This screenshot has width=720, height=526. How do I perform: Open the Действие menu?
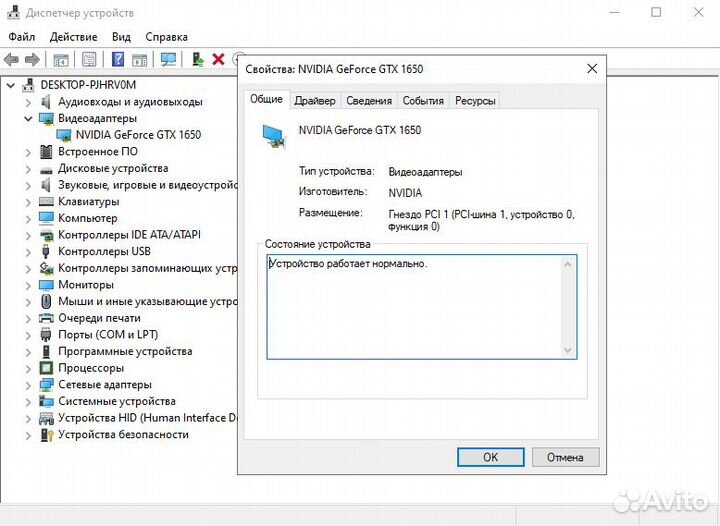[73, 37]
